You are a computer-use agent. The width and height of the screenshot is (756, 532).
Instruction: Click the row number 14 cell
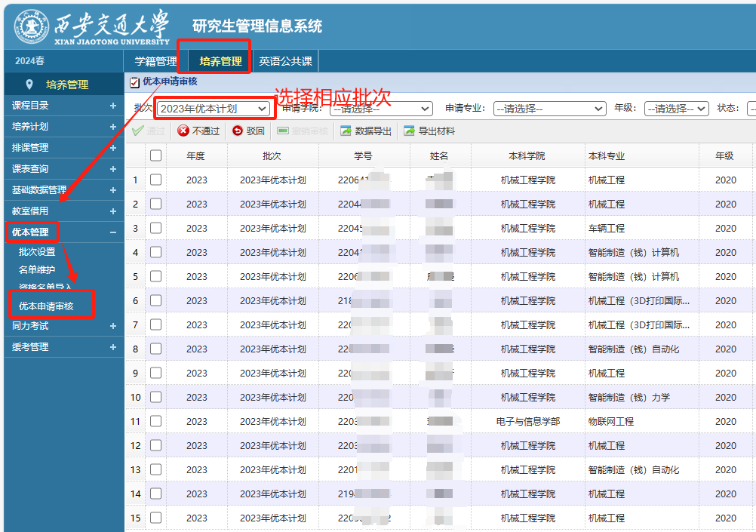click(136, 494)
